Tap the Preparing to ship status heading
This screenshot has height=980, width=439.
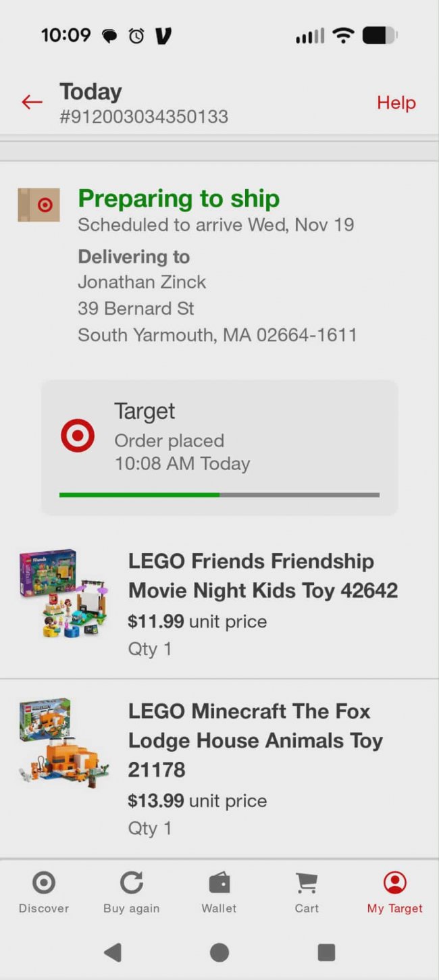[x=178, y=199]
